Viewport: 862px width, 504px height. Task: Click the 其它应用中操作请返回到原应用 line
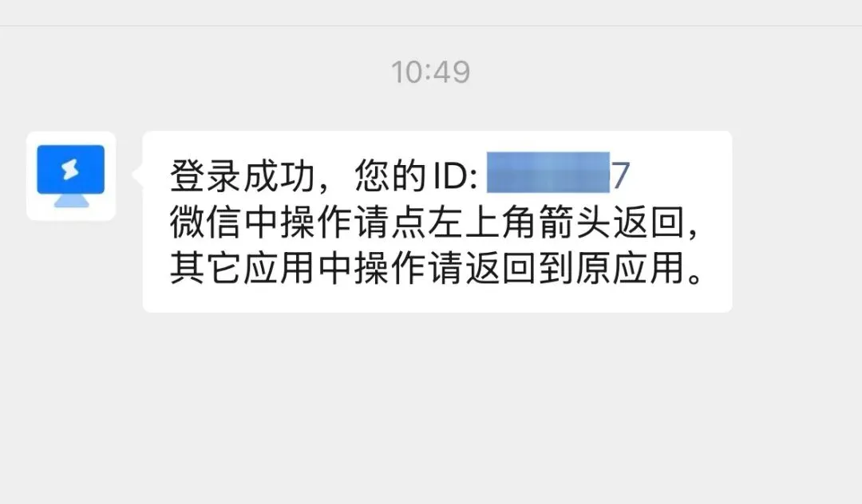tap(437, 268)
